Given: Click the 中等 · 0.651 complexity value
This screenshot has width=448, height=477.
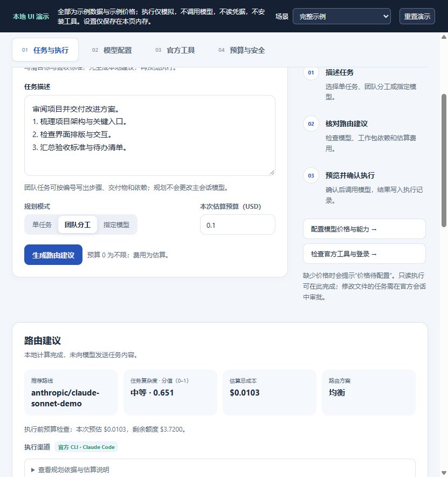Looking at the screenshot, I should tap(152, 392).
